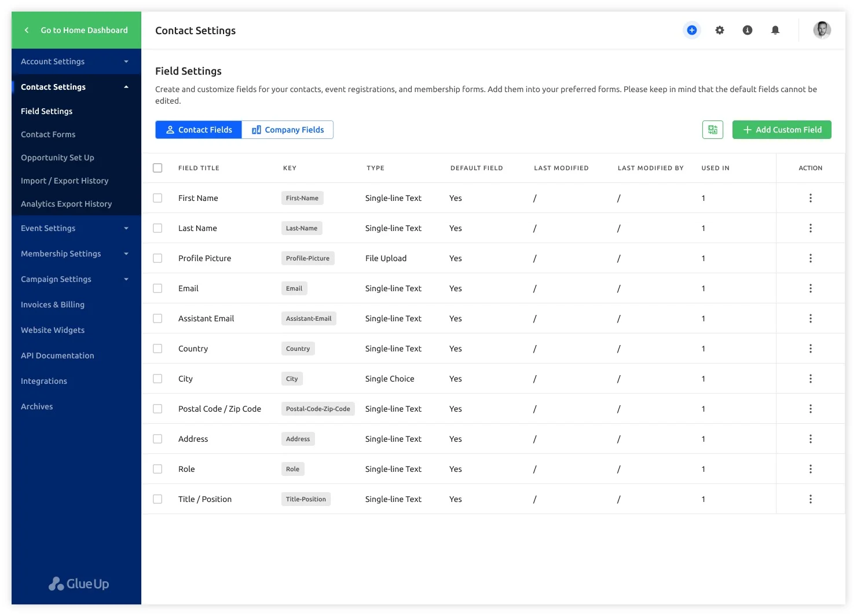This screenshot has width=857, height=616.
Task: Open action menu for Email row
Action: [x=811, y=288]
